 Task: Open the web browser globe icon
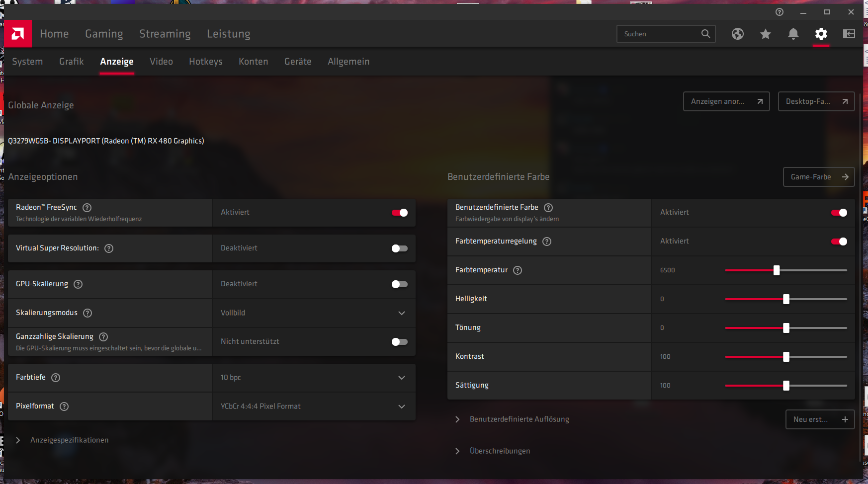[738, 34]
